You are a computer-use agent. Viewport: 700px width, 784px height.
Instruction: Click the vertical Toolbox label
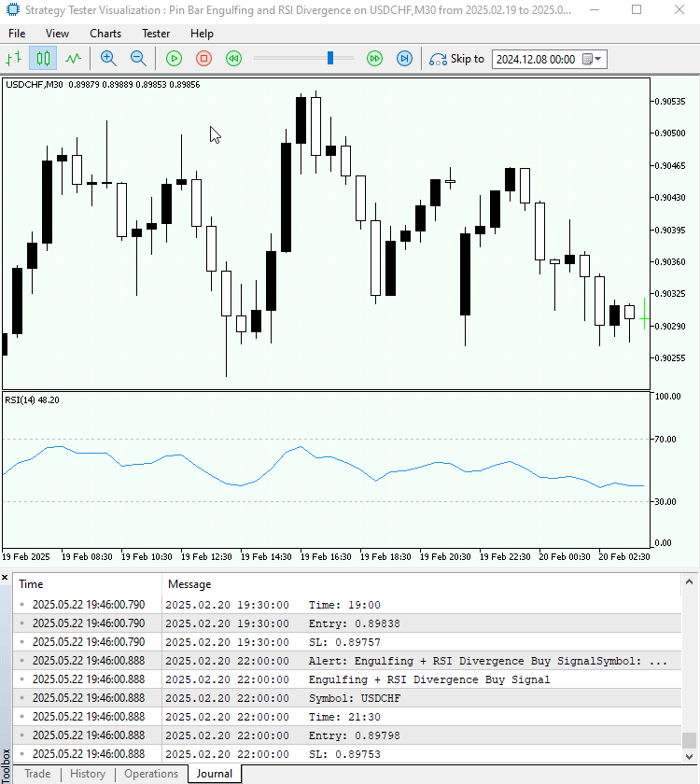pos(6,765)
